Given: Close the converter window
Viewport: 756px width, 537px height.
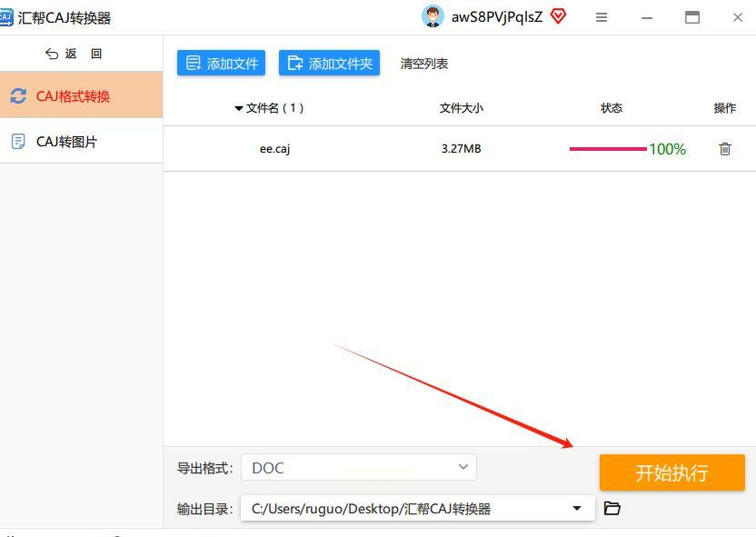Looking at the screenshot, I should pos(738,18).
